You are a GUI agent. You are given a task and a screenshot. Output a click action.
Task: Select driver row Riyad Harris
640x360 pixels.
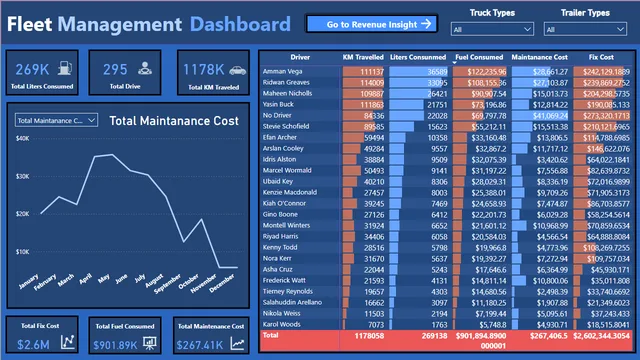pyautogui.click(x=446, y=237)
